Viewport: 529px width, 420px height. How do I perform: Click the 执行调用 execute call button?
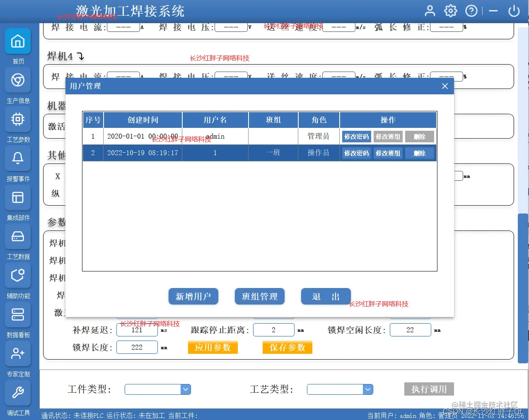429,389
